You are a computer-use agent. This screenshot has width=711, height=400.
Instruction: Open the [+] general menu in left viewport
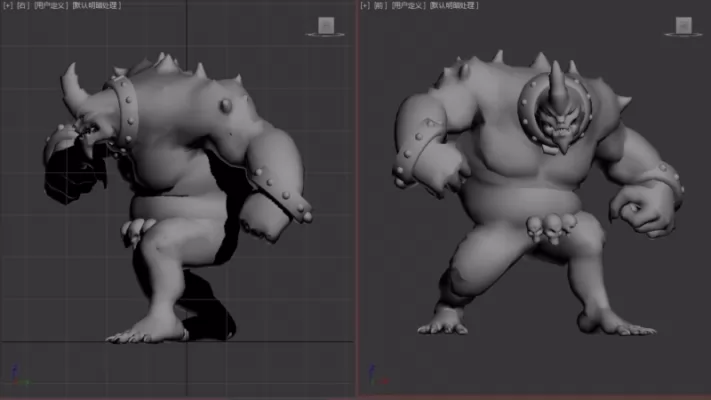pyautogui.click(x=8, y=5)
